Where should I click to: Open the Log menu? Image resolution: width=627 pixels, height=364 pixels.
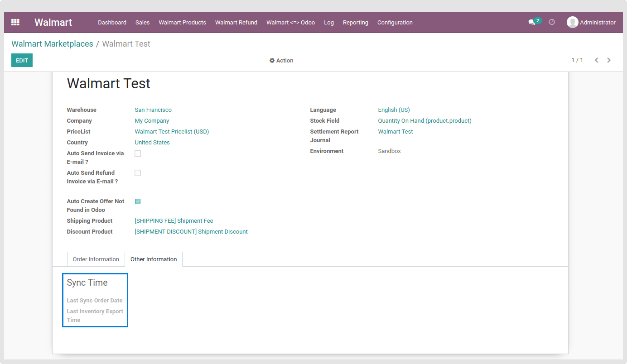click(x=329, y=22)
